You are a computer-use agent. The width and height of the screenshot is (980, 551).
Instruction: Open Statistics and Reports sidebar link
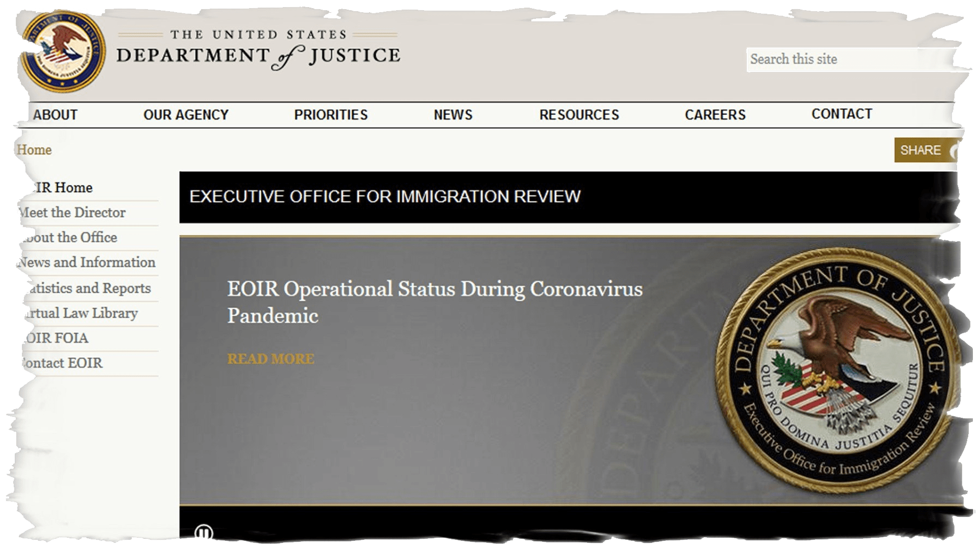tap(88, 288)
